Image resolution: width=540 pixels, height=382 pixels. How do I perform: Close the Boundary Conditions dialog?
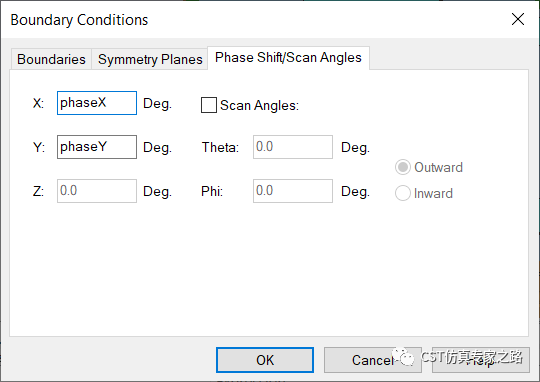[518, 19]
